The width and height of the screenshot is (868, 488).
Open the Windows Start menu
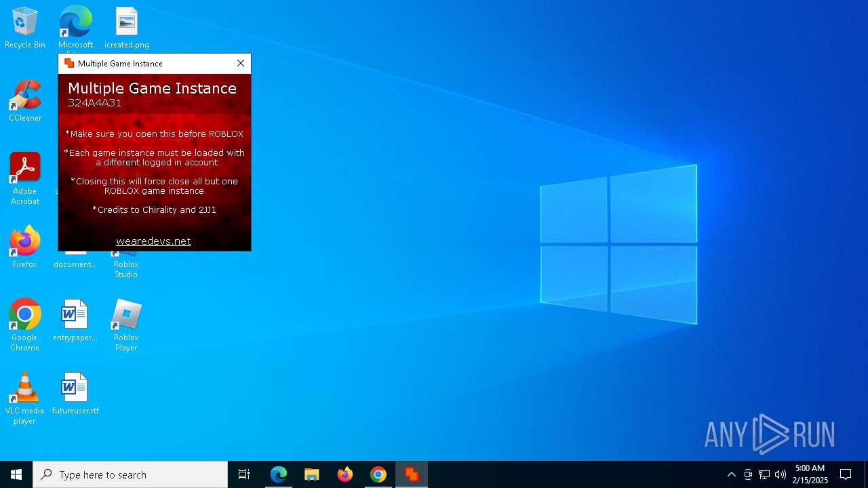coord(16,474)
